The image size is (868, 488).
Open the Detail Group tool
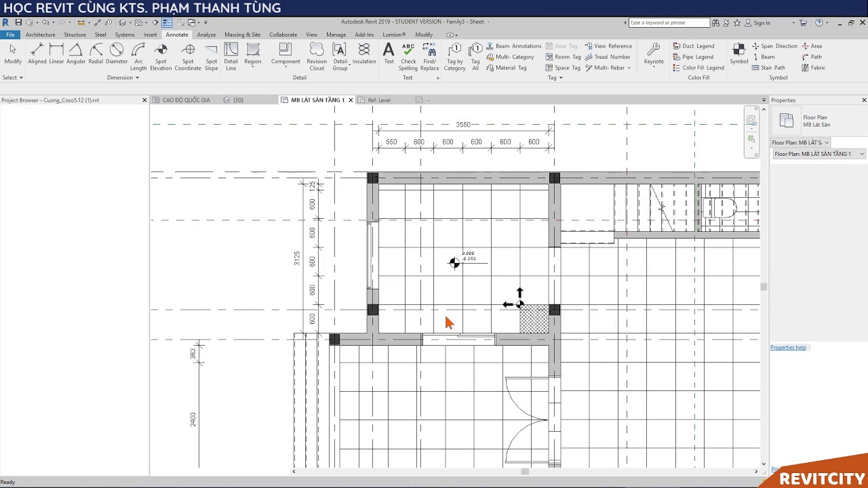click(x=340, y=57)
